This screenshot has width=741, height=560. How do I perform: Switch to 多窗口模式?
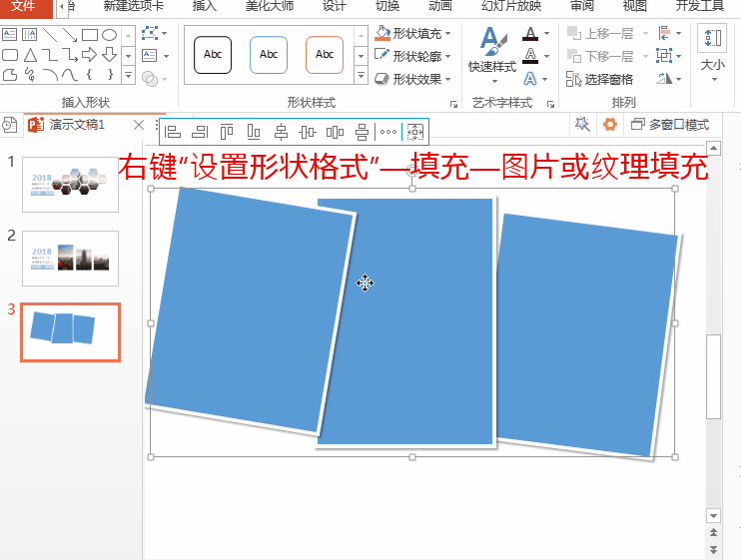point(670,125)
